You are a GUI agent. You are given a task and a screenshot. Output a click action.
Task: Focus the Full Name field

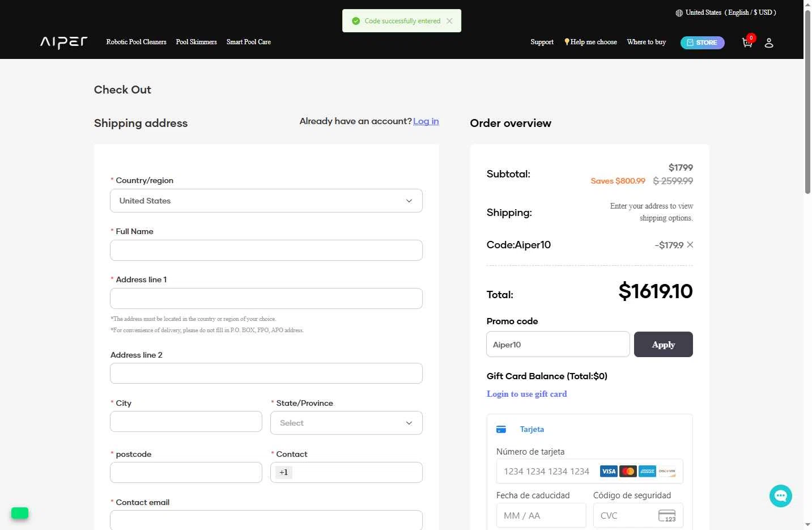coord(266,250)
